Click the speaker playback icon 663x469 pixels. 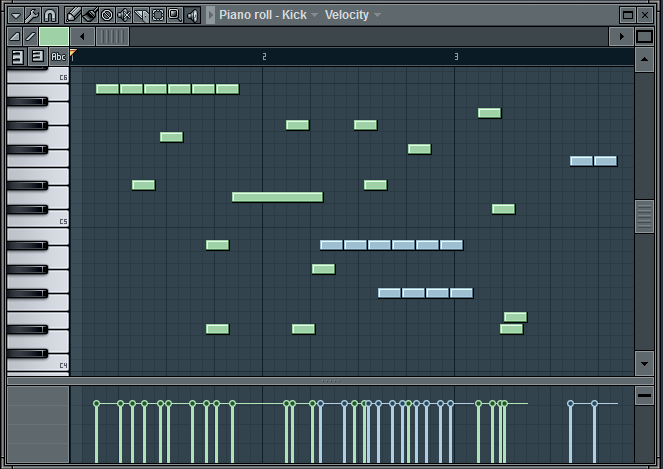193,15
